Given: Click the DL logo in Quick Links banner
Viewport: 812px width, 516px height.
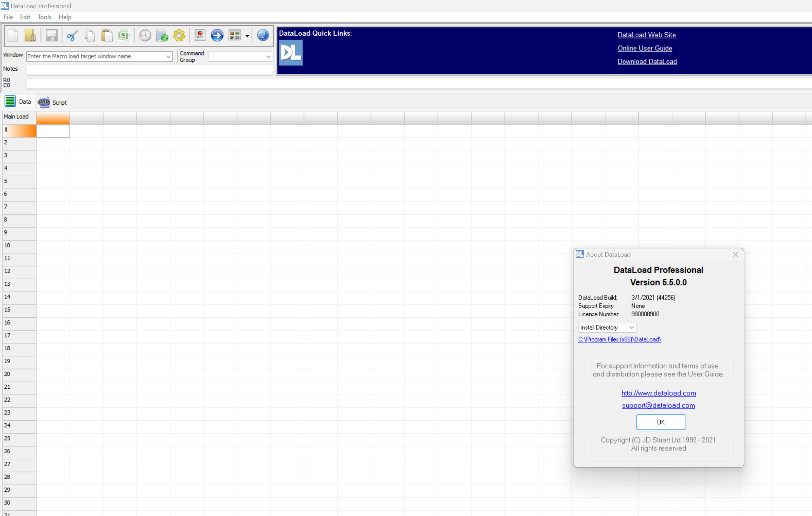Looking at the screenshot, I should tap(291, 52).
